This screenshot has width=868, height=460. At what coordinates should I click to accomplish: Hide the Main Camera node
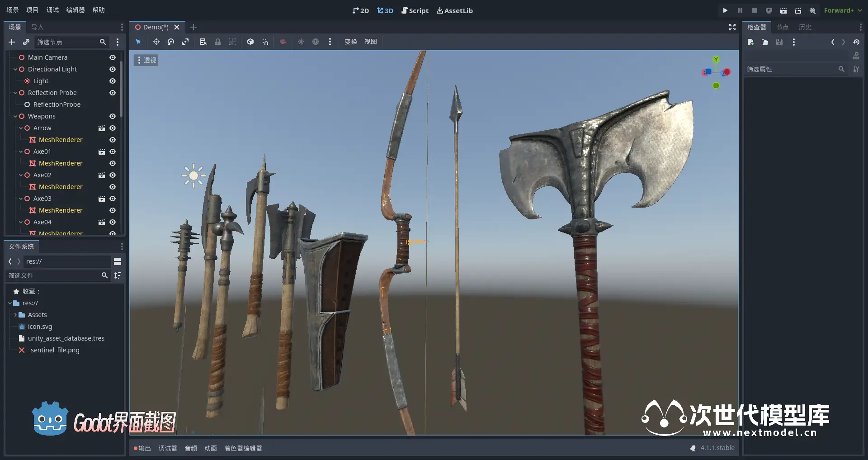coord(113,57)
